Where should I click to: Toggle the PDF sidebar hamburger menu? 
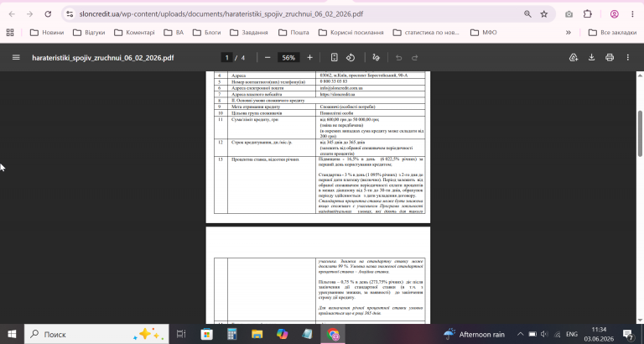click(16, 58)
